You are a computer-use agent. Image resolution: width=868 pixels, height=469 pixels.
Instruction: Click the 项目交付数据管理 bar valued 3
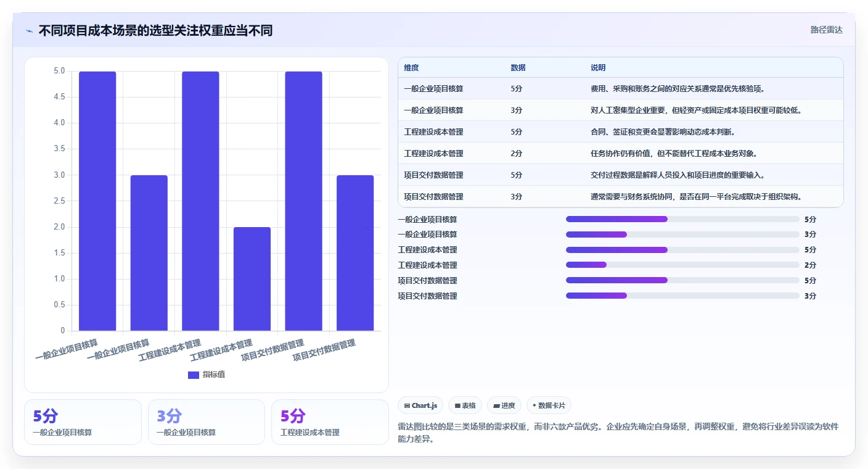tap(355, 253)
